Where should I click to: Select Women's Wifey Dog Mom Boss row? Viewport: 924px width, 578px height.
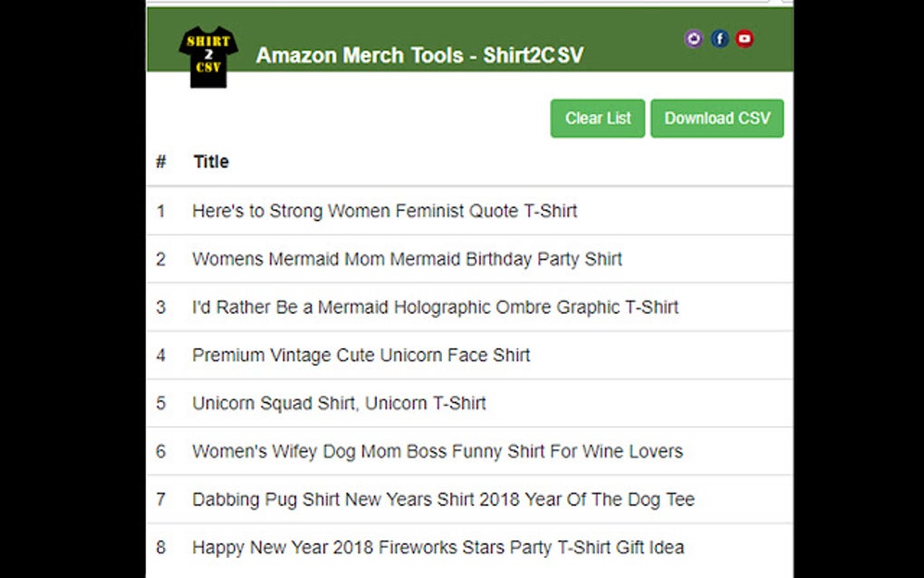[x=437, y=451]
